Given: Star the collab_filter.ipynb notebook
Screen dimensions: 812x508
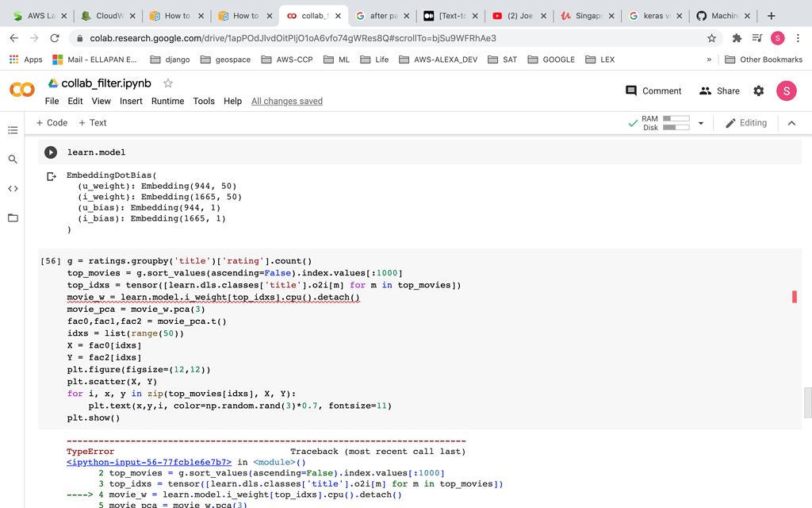Looking at the screenshot, I should point(168,83).
